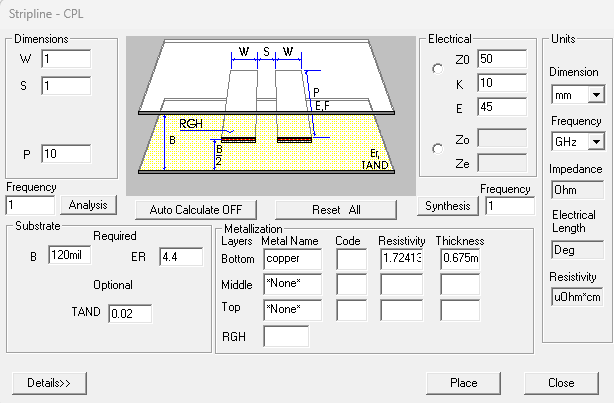Click the Bottom layer Metal Name field
Viewport: 614px width, 403px height.
(x=292, y=259)
